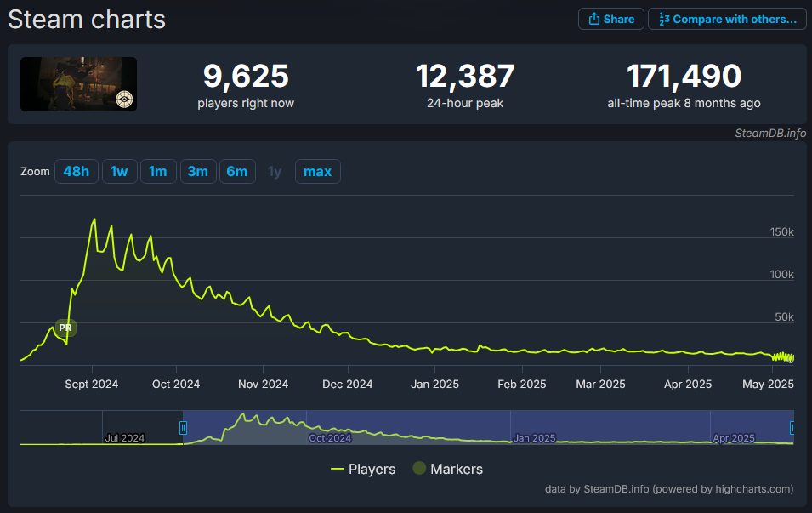Open Compare with others option
The width and height of the screenshot is (812, 513).
[x=727, y=20]
